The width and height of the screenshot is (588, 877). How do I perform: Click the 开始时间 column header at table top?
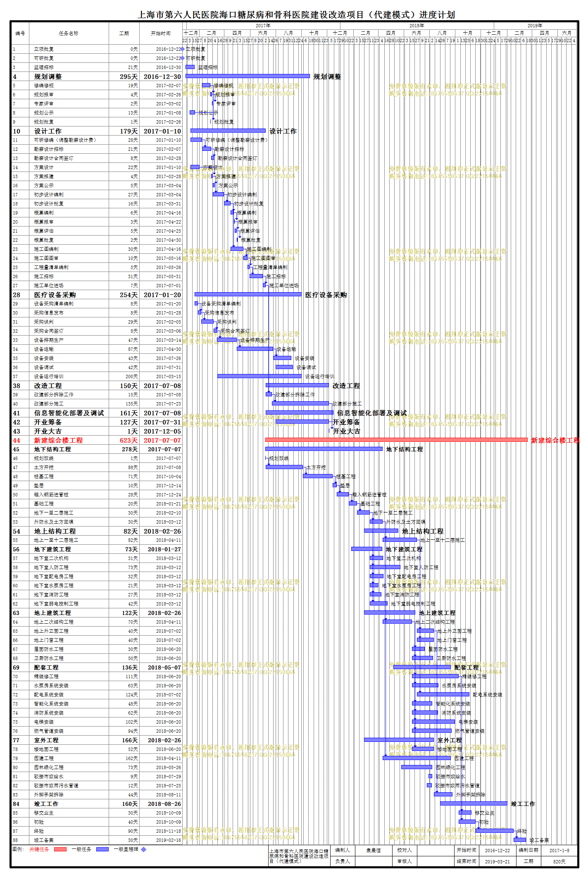click(161, 33)
